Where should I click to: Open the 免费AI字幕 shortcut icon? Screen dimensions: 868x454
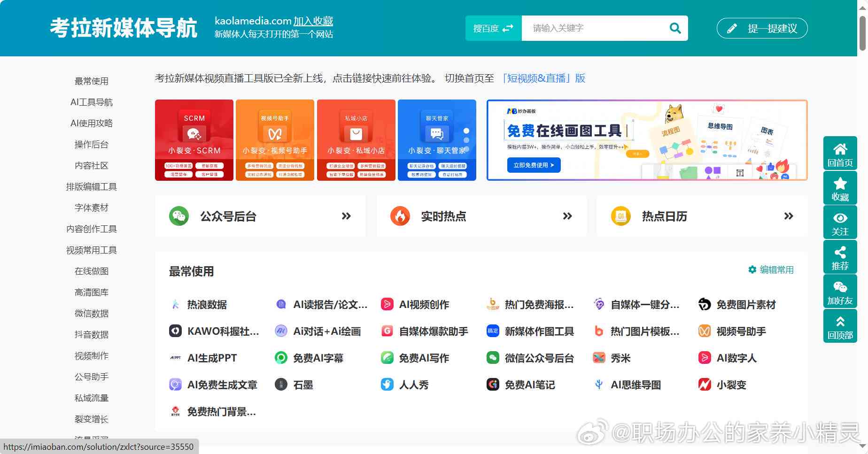click(281, 358)
